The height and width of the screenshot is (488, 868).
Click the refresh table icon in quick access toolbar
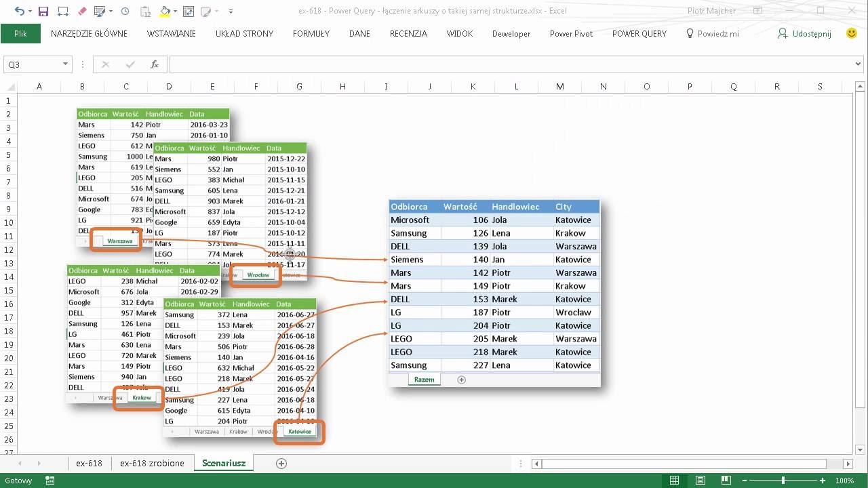click(x=189, y=12)
